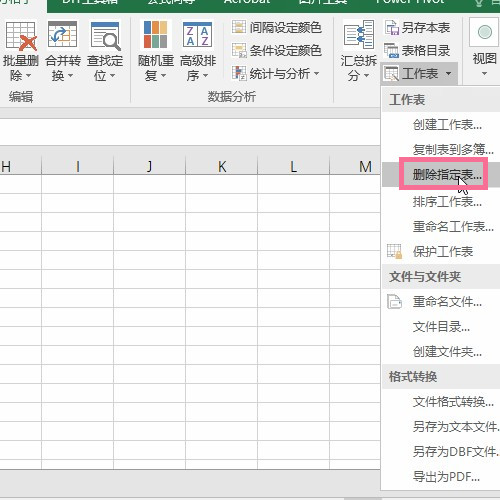Expand the 随机重复 dropdown arrow
The width and height of the screenshot is (500, 500).
pos(163,76)
